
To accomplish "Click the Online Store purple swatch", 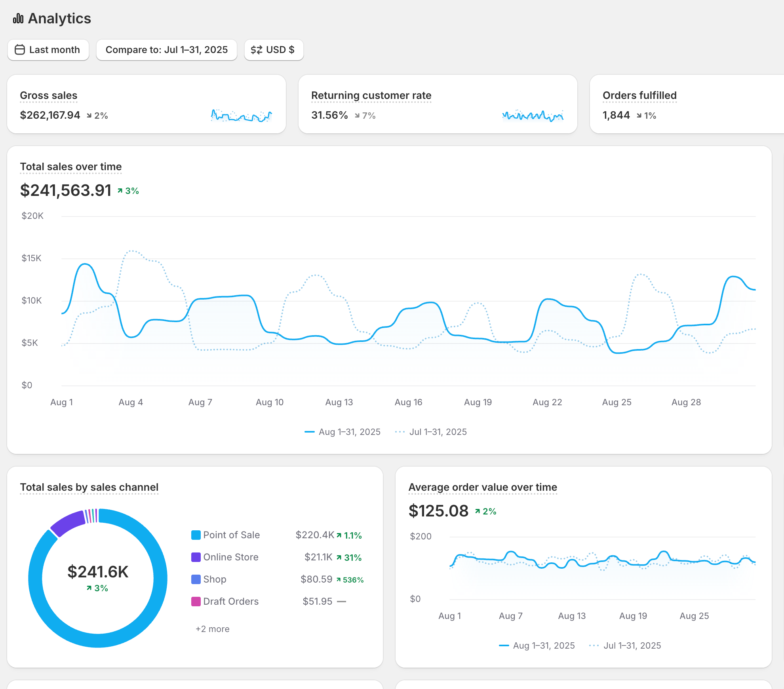I will coord(196,557).
